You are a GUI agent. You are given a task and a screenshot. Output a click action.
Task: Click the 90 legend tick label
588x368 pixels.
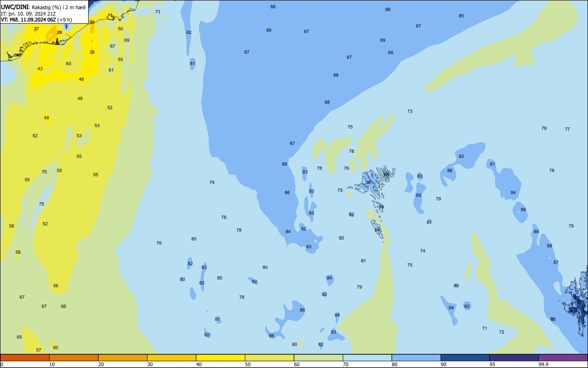pos(443,364)
